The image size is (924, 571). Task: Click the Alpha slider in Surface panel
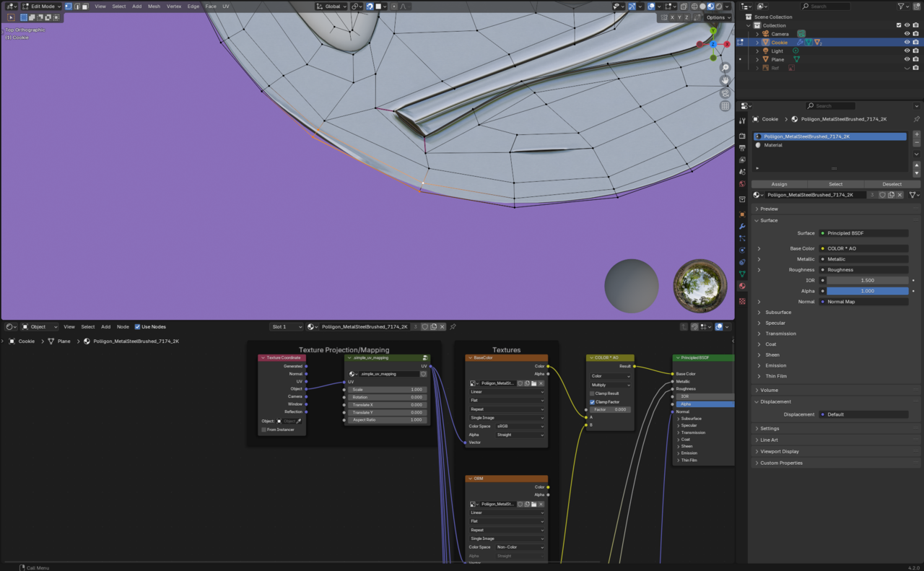(867, 291)
